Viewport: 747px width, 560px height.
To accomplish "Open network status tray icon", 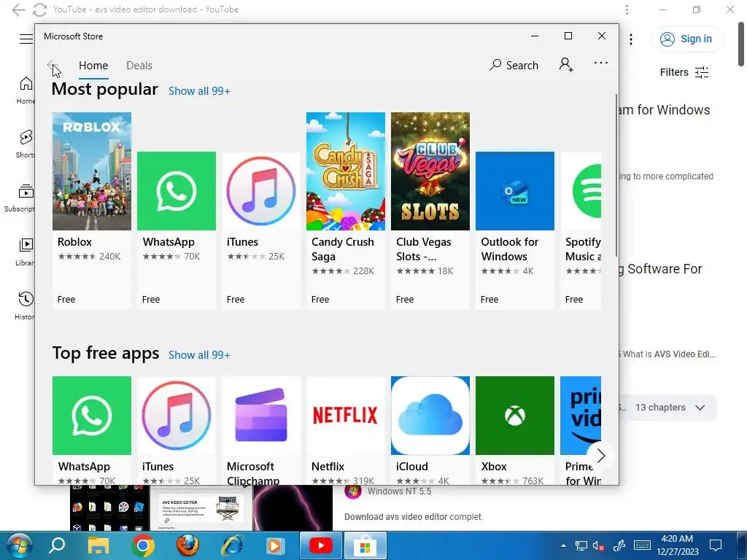I will coord(581,545).
